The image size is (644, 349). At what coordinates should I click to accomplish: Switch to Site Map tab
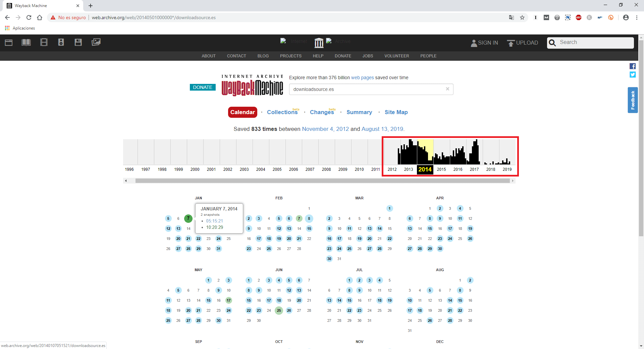click(396, 112)
